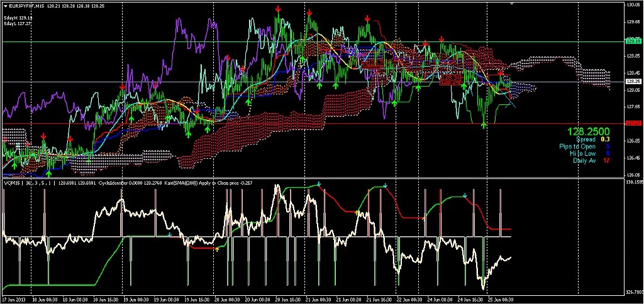Click the 126.7869 indicator scale value
644x304 pixels.
633,293
